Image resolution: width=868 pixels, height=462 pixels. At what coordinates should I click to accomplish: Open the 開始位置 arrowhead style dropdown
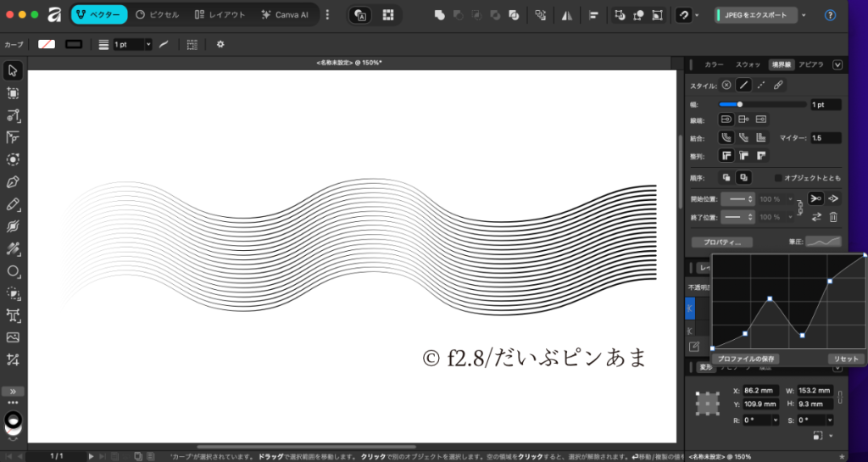click(x=734, y=198)
